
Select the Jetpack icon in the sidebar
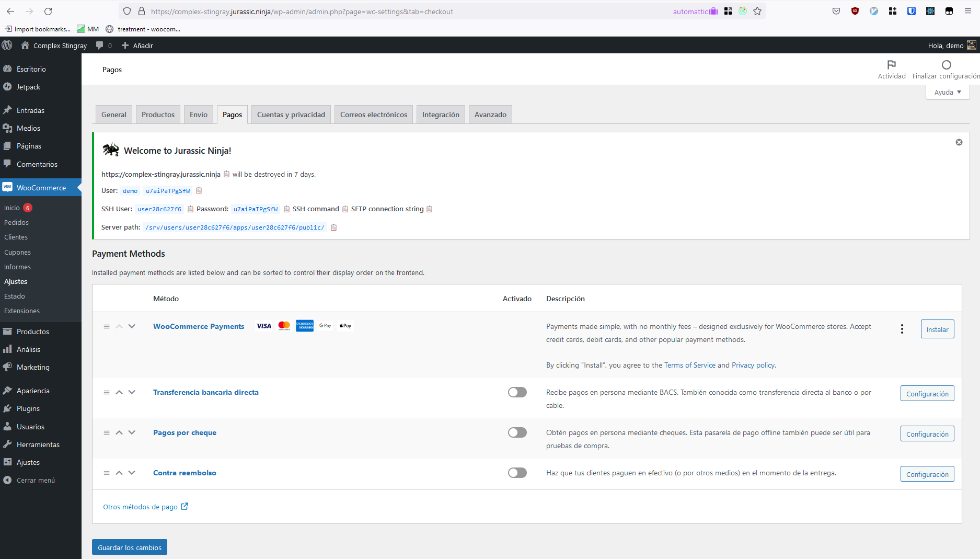[8, 87]
